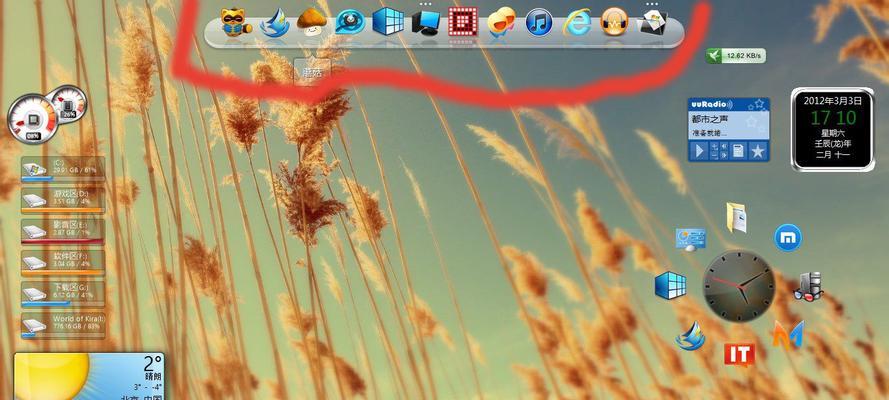889x400 pixels.
Task: Click the uuRadio favorites star button
Action: point(757,151)
